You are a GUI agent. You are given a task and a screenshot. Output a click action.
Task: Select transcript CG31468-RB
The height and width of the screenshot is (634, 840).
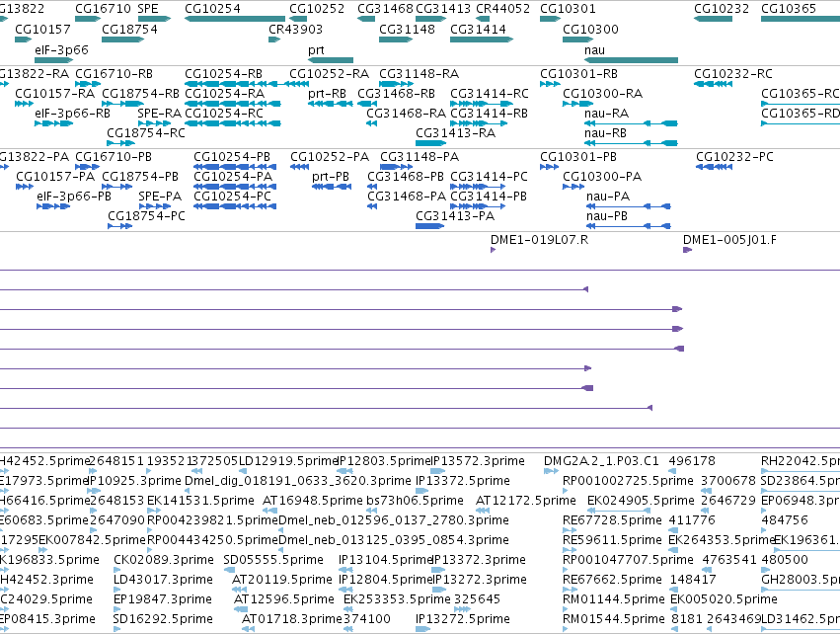point(396,93)
